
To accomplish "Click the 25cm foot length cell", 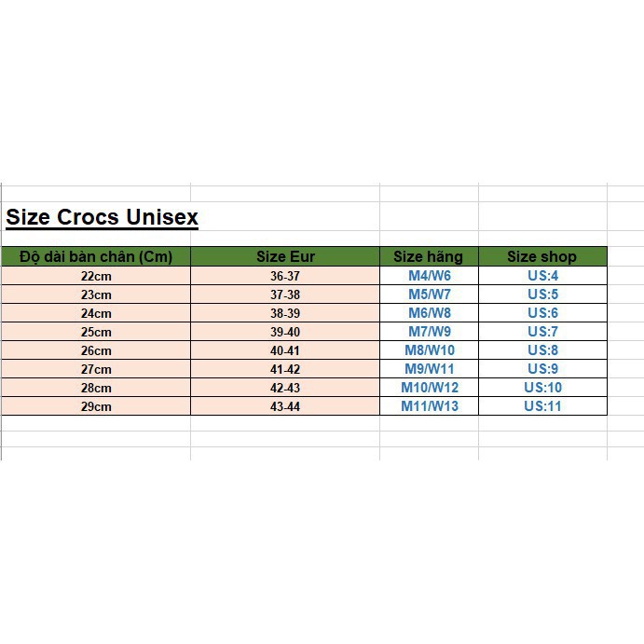I will click(x=96, y=332).
